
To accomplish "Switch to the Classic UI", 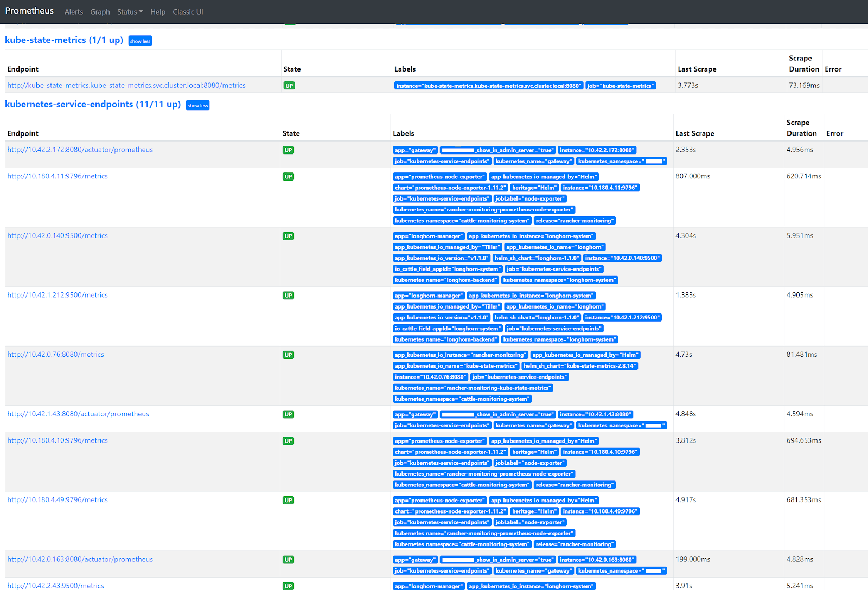I will pos(188,11).
